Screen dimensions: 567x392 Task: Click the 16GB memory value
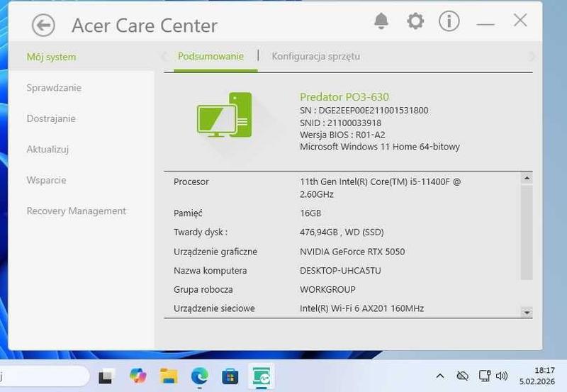[x=310, y=213]
